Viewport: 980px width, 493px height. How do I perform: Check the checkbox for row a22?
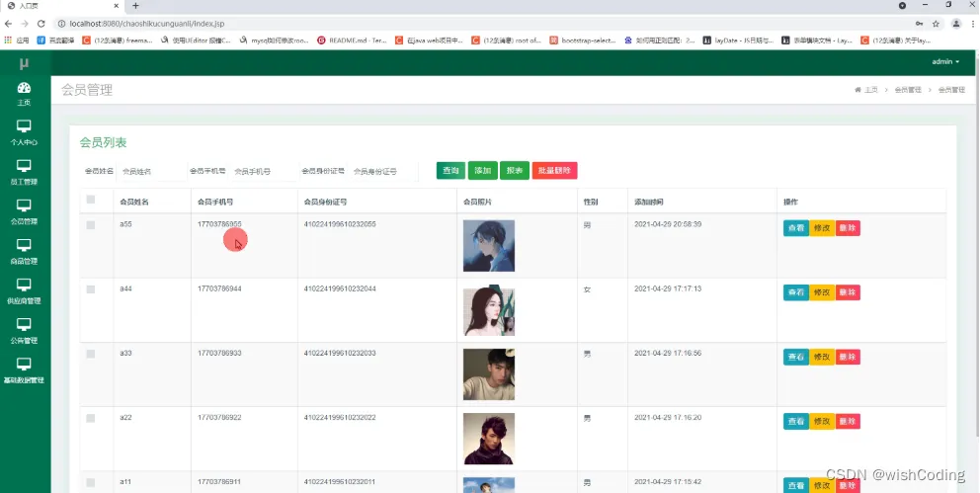91,418
